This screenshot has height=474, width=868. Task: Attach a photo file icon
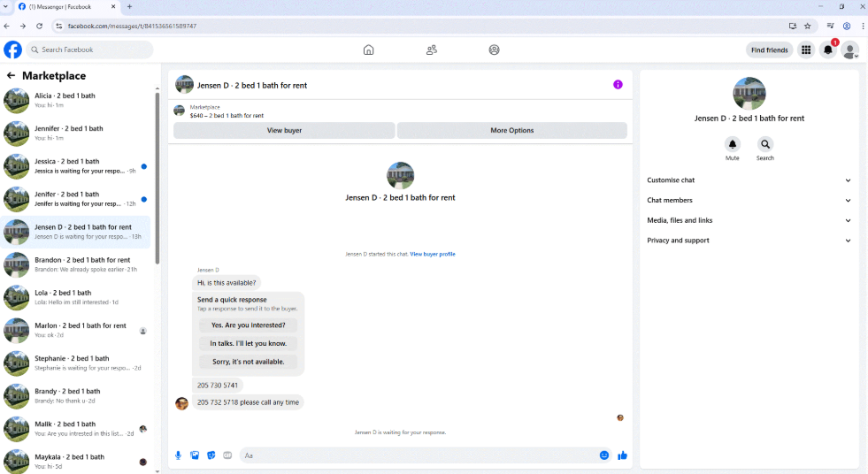pyautogui.click(x=195, y=455)
